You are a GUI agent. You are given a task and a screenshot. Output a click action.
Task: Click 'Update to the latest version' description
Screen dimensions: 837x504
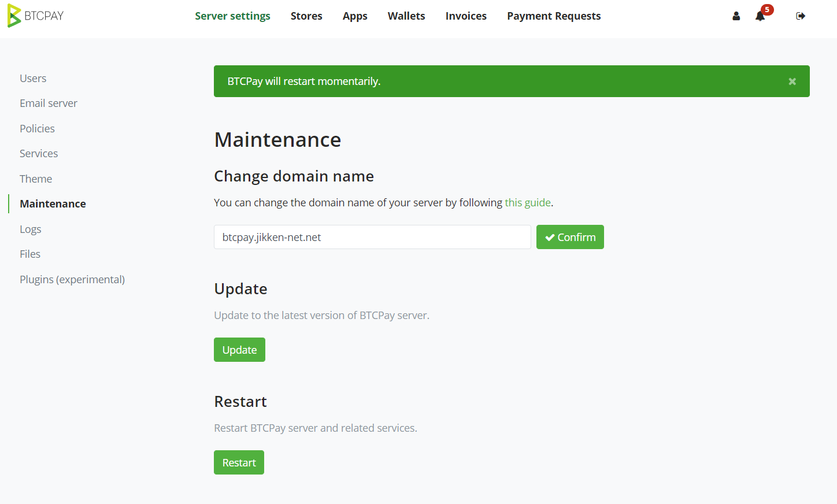[321, 316]
